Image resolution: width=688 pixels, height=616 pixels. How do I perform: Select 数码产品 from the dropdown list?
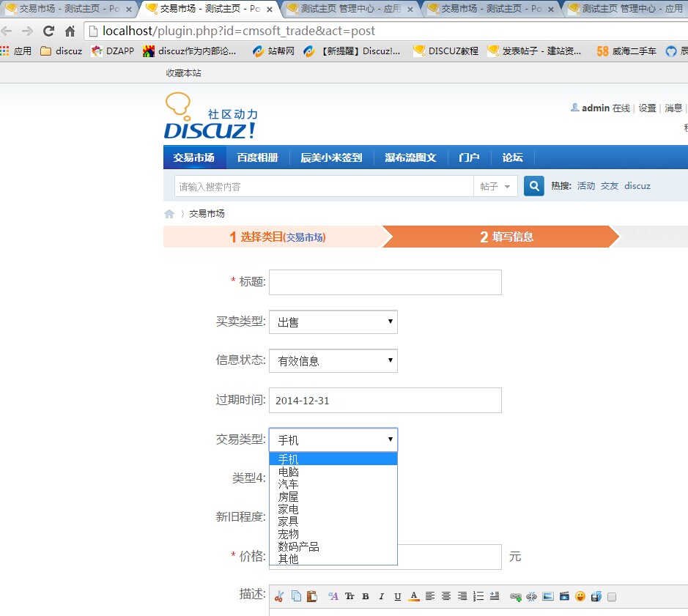(x=333, y=546)
